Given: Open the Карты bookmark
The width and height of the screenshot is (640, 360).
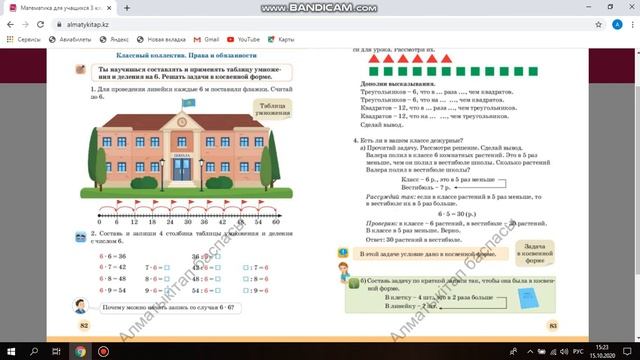Looking at the screenshot, I should (x=281, y=39).
